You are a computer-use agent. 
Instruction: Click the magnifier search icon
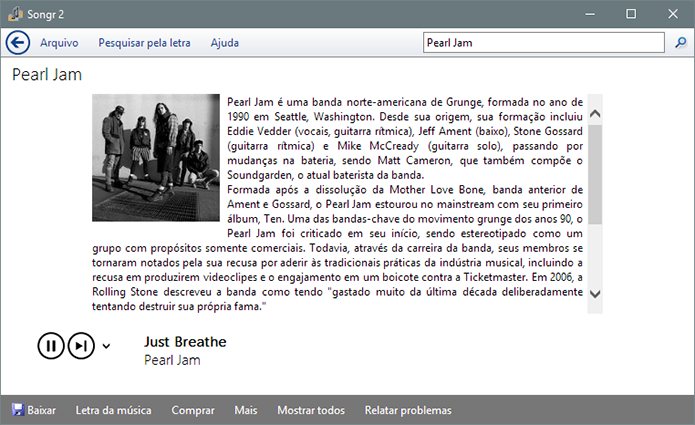(x=680, y=43)
